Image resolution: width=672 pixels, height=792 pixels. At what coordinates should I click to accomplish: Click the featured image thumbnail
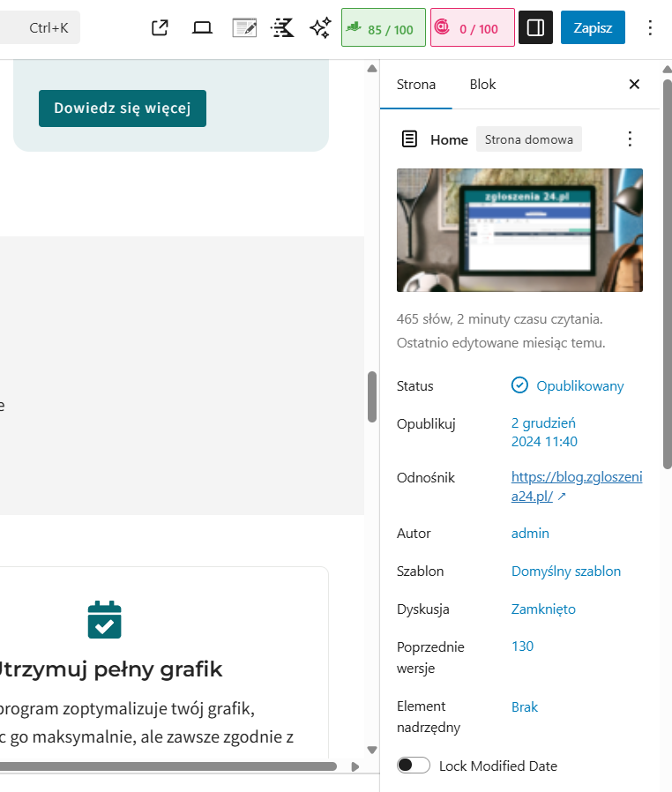[519, 230]
